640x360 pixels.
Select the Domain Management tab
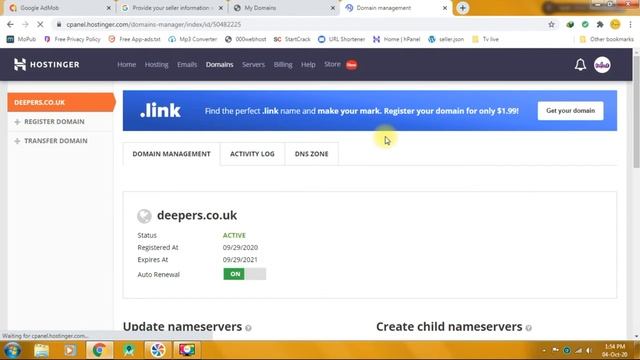171,154
